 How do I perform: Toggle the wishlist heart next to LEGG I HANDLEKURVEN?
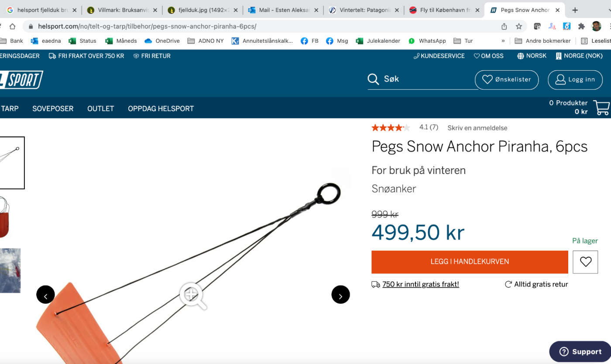585,262
